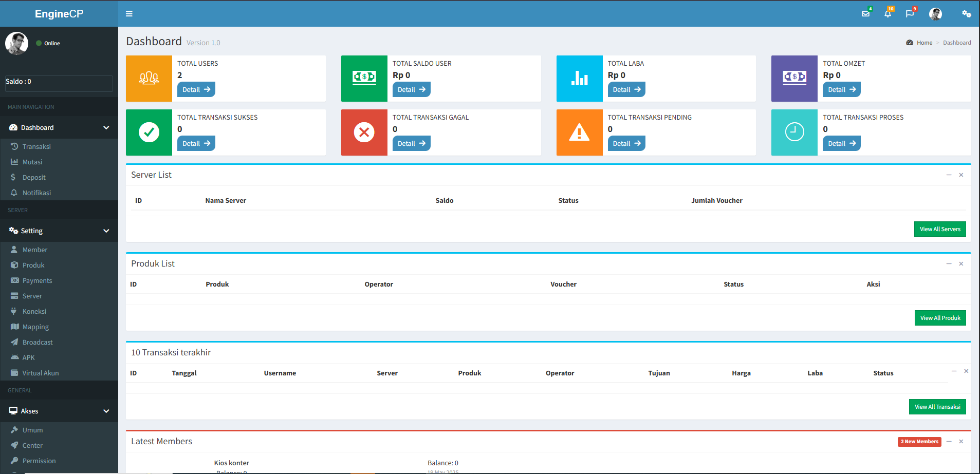Open Mutasi from the sidebar
Image resolution: width=980 pixels, height=474 pixels.
coord(32,162)
